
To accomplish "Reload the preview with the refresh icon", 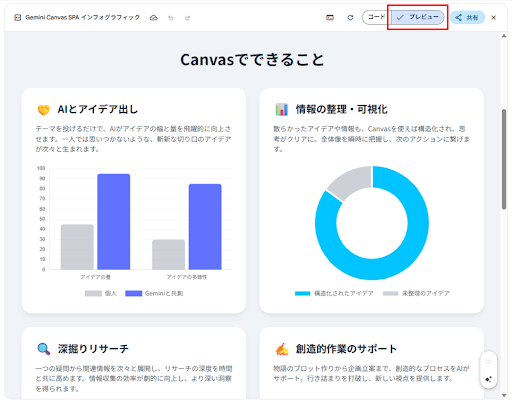I will pyautogui.click(x=350, y=18).
